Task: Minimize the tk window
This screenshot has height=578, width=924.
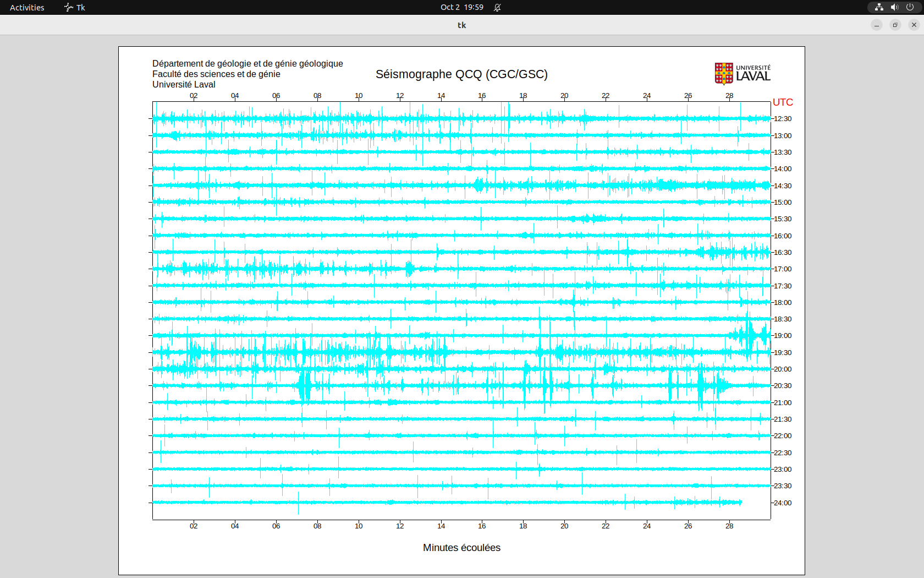Action: 877,25
